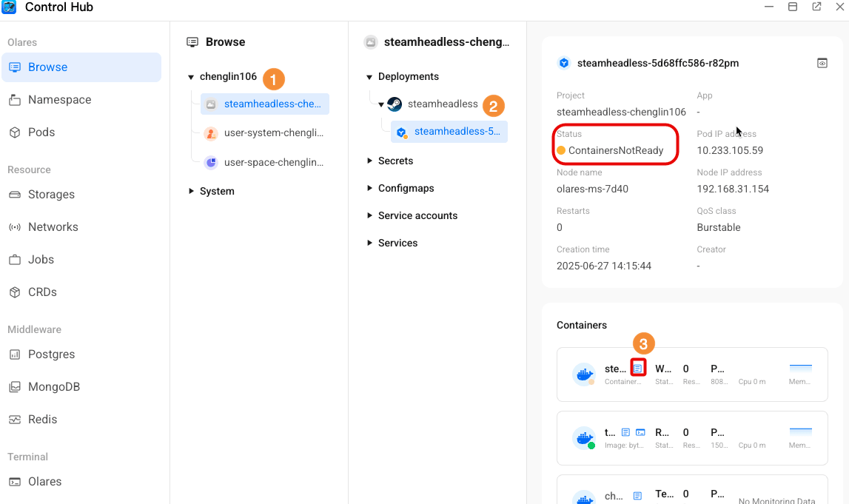
Task: Select the user-system-chenglin namespace
Action: pos(273,133)
